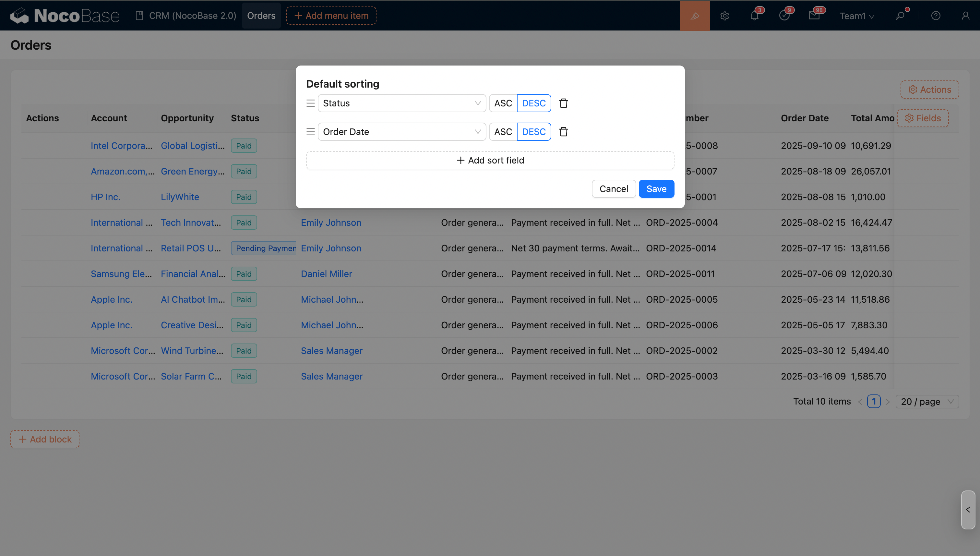Click the UI editor highlighter icon
Viewport: 980px width, 556px height.
tap(694, 16)
